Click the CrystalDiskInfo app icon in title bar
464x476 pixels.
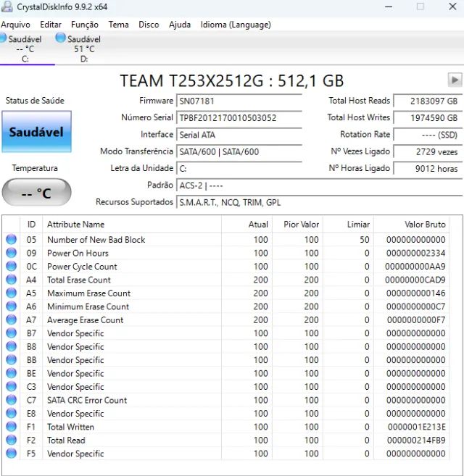click(x=7, y=7)
